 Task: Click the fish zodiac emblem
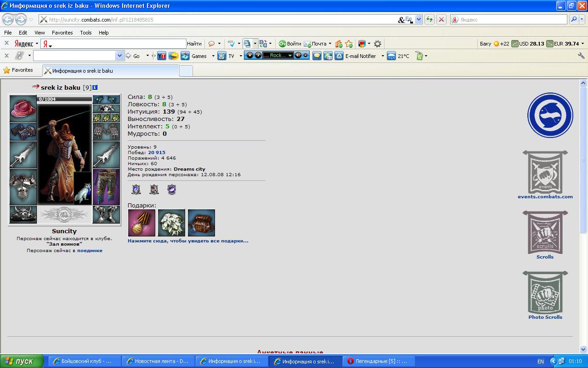550,115
